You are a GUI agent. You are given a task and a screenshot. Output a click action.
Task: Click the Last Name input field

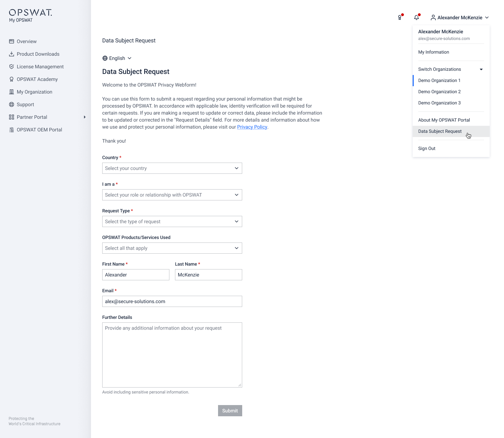click(x=209, y=275)
